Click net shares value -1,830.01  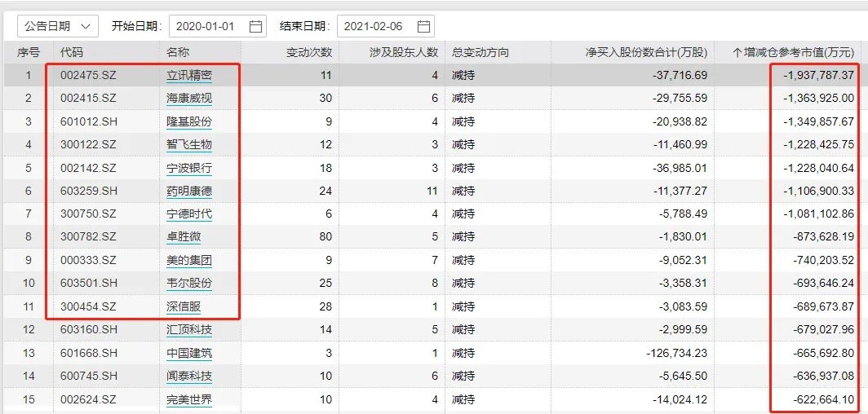pyautogui.click(x=683, y=237)
